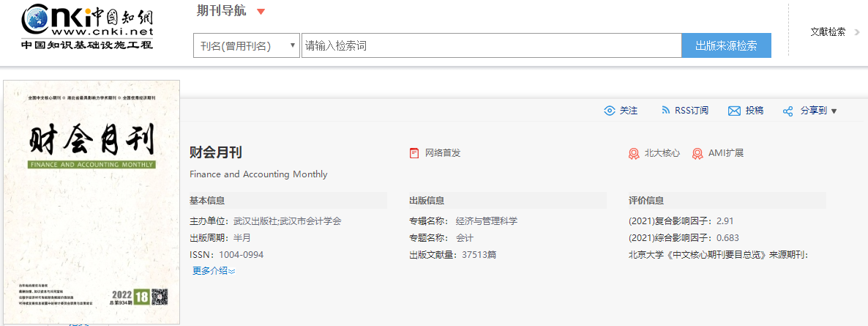
Task: Open the 期刊导航 red dropdown arrow
Action: point(261,12)
